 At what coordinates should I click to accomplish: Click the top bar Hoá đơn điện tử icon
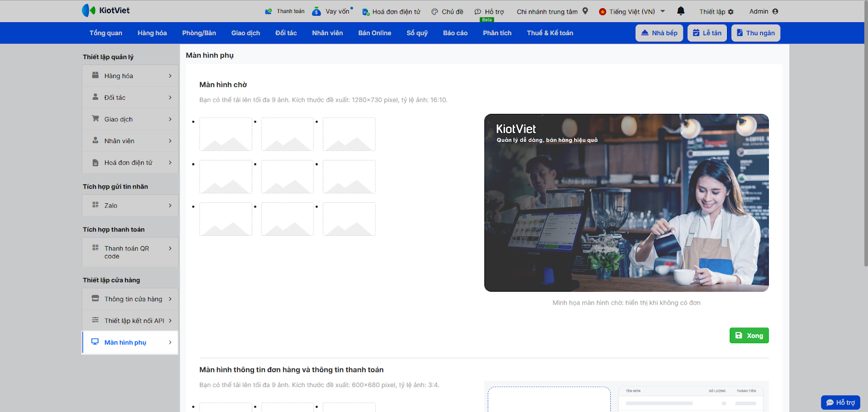click(x=366, y=12)
